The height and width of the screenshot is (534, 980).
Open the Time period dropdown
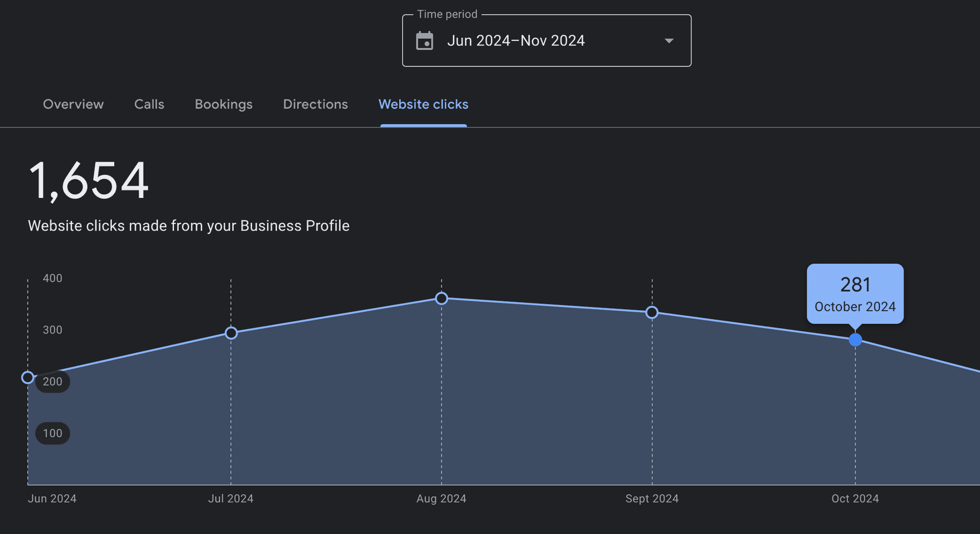[x=546, y=40]
